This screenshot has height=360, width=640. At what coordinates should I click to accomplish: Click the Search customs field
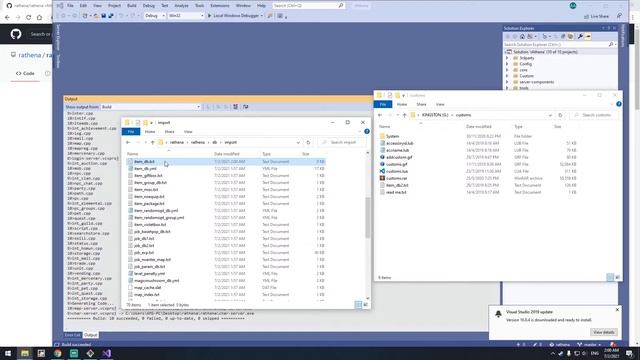(594, 115)
